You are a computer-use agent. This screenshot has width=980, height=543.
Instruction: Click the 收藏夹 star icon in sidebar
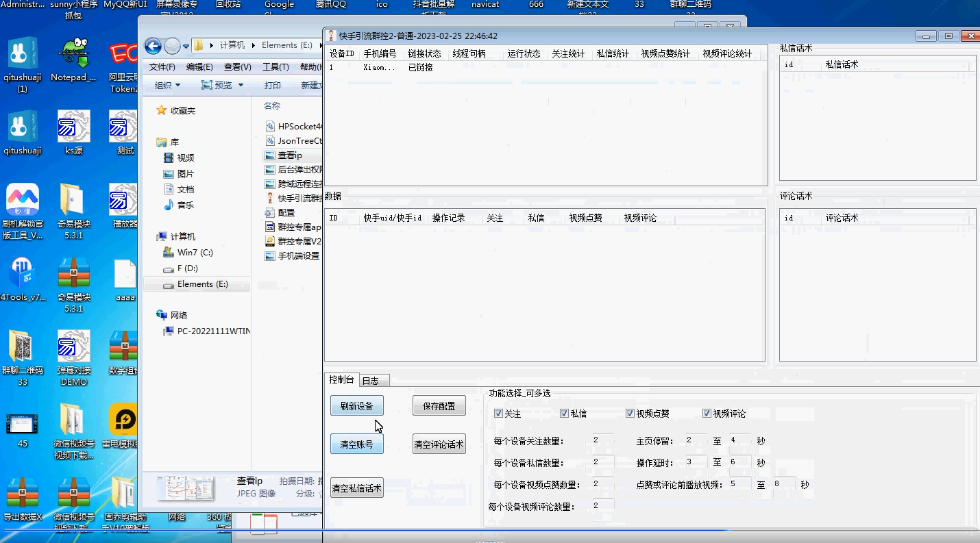pos(162,110)
